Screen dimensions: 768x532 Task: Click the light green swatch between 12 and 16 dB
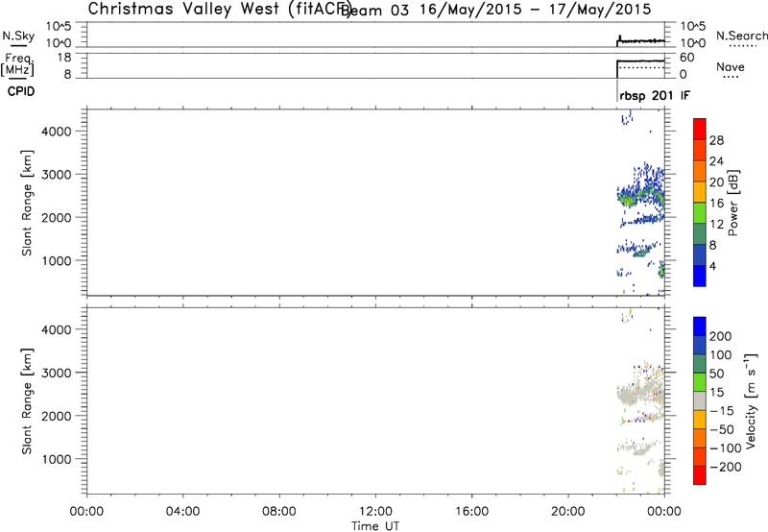pos(700,213)
